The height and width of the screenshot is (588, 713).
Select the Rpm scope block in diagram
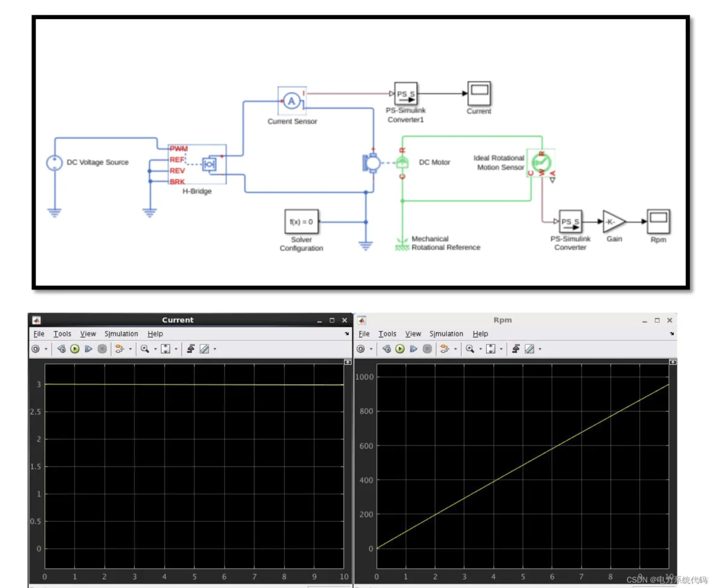(x=658, y=221)
